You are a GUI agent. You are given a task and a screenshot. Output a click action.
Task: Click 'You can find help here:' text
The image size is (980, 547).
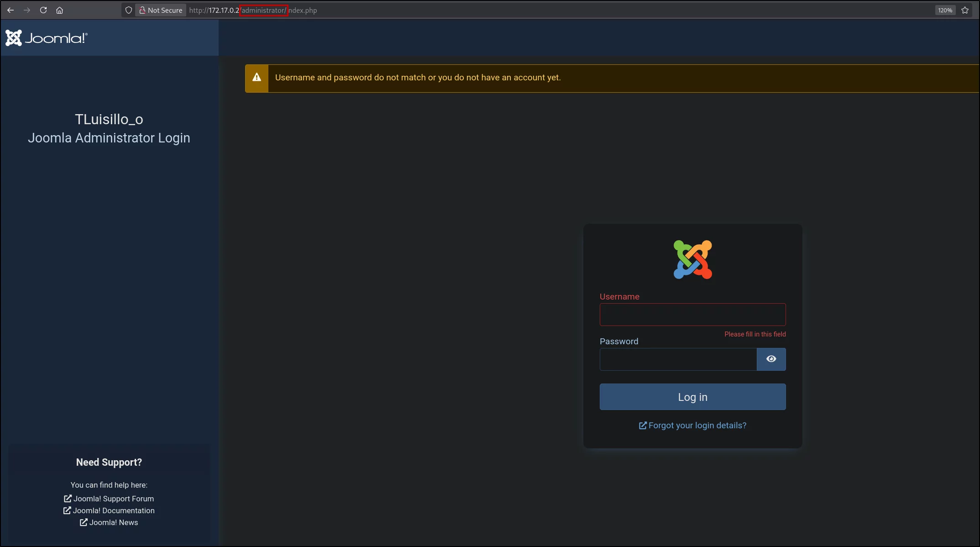pos(109,485)
